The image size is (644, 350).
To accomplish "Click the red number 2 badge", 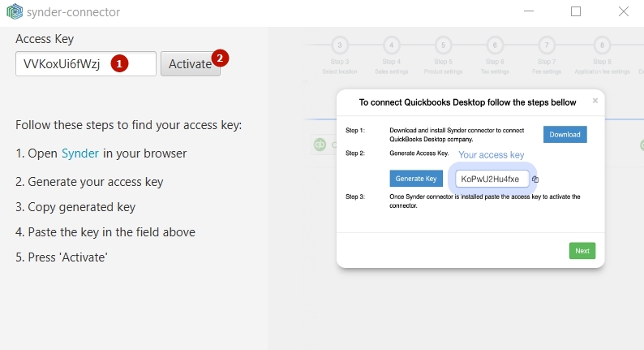I will click(x=220, y=58).
